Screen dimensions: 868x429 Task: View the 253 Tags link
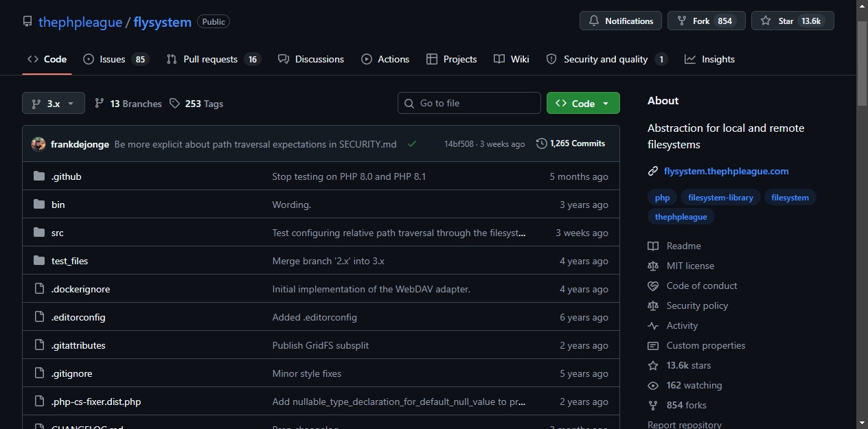click(196, 104)
